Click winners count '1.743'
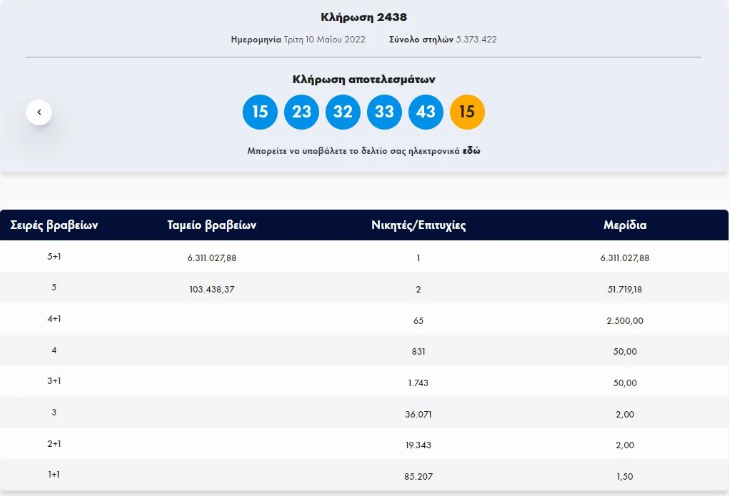The width and height of the screenshot is (729, 496). 418,383
